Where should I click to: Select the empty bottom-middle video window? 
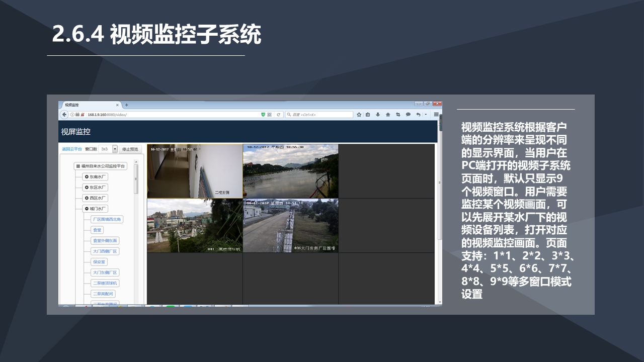point(291,279)
